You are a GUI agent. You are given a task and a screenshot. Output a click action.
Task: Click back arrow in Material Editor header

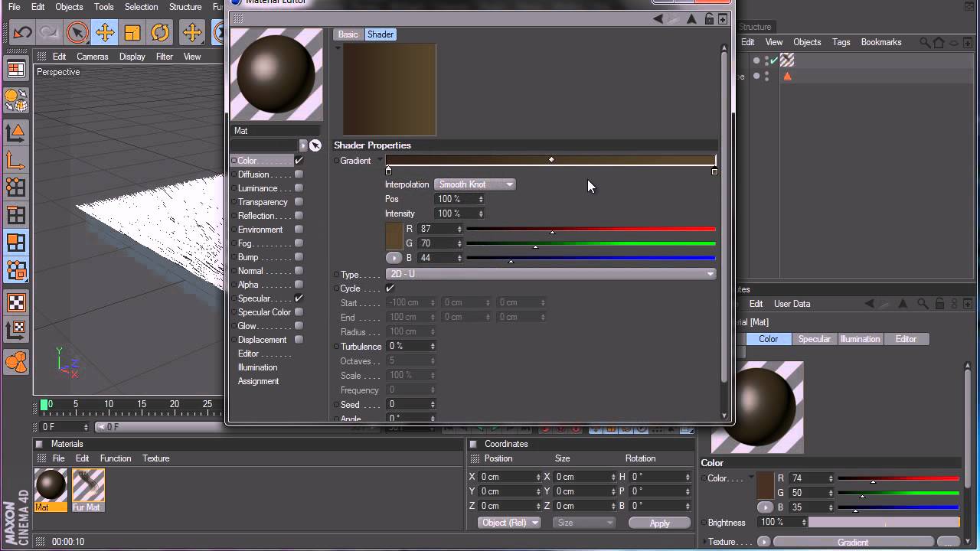pyautogui.click(x=658, y=19)
